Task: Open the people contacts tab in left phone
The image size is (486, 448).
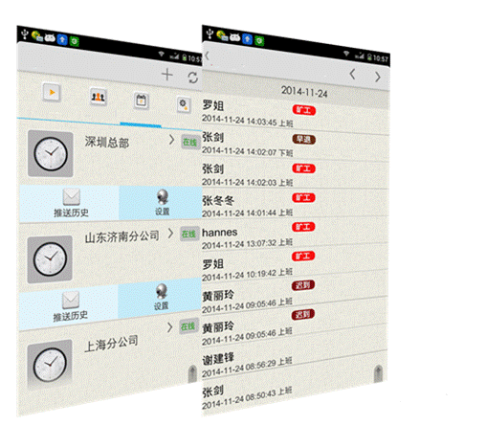Action: pyautogui.click(x=98, y=97)
